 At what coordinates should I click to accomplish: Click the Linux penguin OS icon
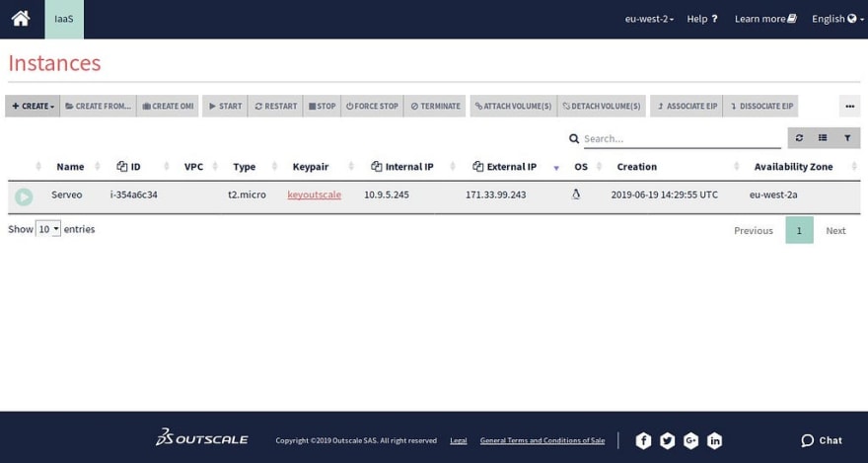(x=576, y=193)
